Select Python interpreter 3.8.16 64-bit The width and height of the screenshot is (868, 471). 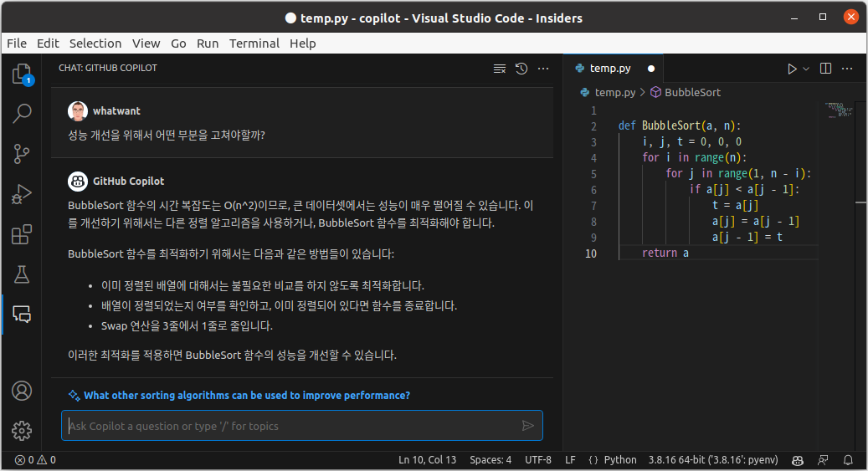713,460
